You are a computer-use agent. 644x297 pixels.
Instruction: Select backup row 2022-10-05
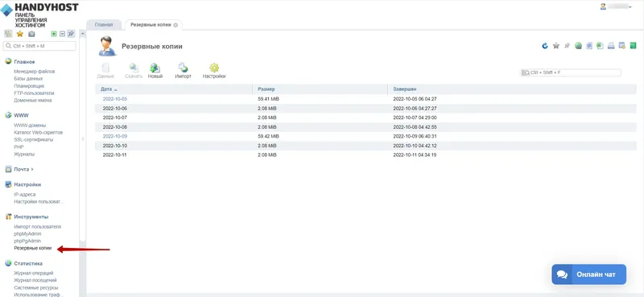365,99
